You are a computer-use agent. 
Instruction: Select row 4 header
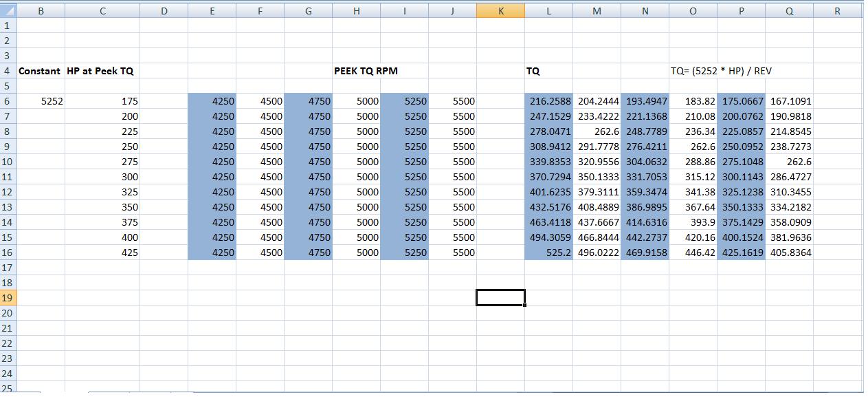tap(8, 71)
